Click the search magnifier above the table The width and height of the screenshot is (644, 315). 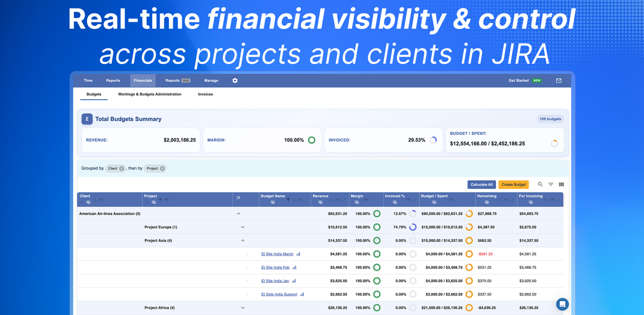pos(540,184)
